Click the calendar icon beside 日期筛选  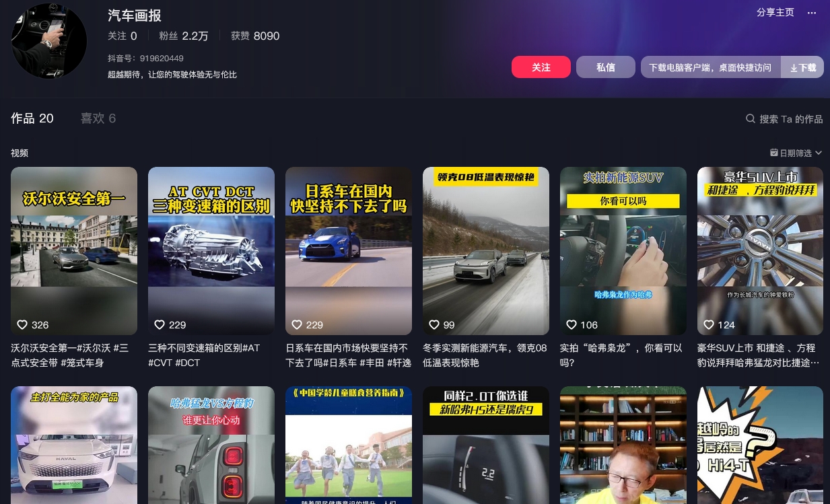[774, 153]
